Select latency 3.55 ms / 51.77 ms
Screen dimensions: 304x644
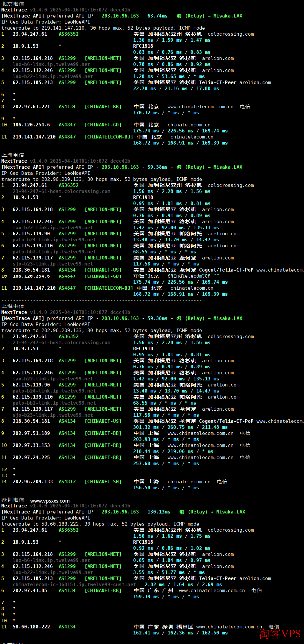159,572
